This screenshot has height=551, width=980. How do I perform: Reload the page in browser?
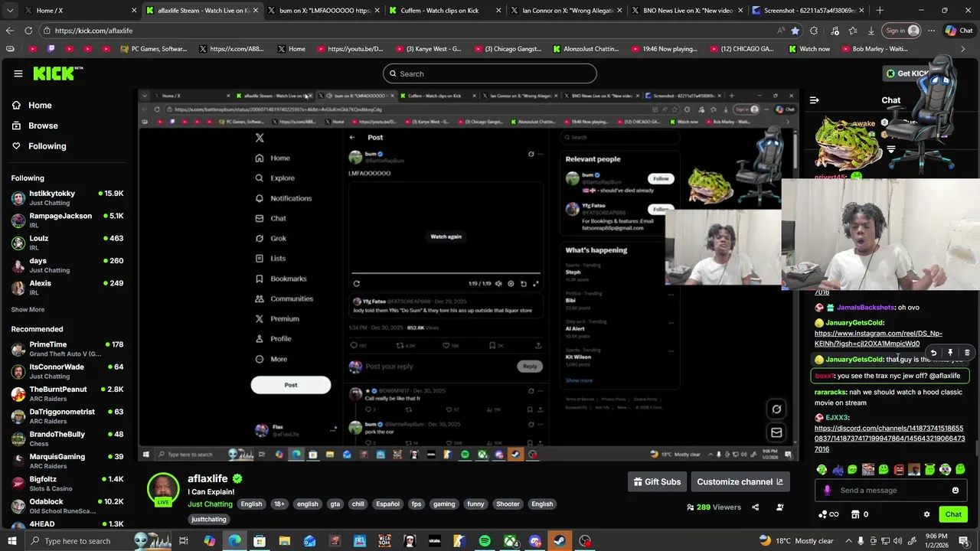(x=28, y=31)
